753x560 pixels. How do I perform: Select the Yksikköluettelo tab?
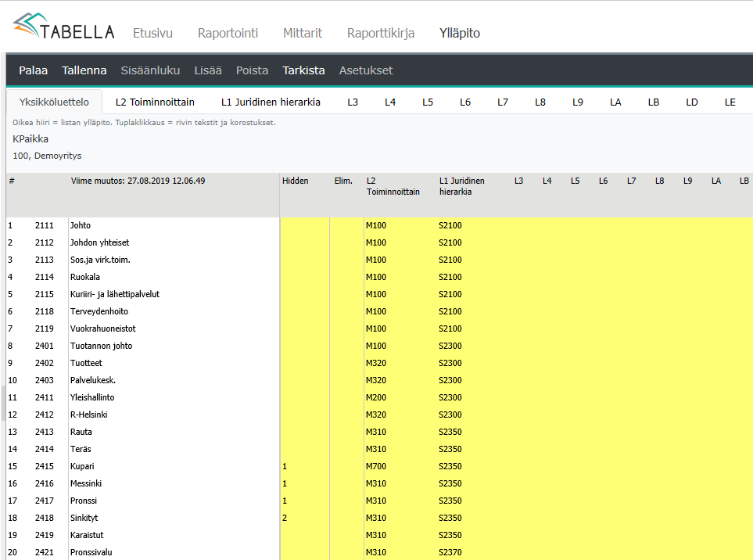55,102
